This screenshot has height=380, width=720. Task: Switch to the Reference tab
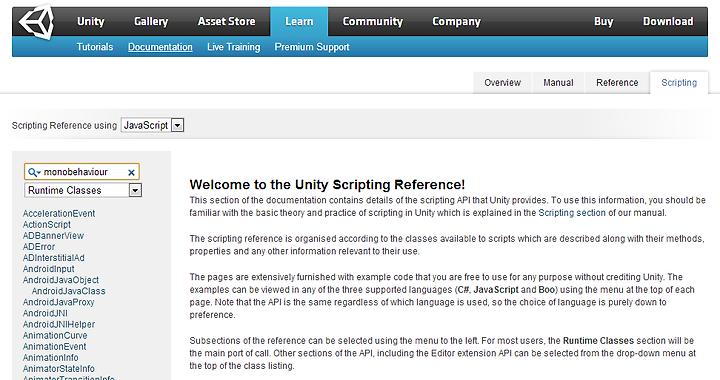pyautogui.click(x=617, y=83)
